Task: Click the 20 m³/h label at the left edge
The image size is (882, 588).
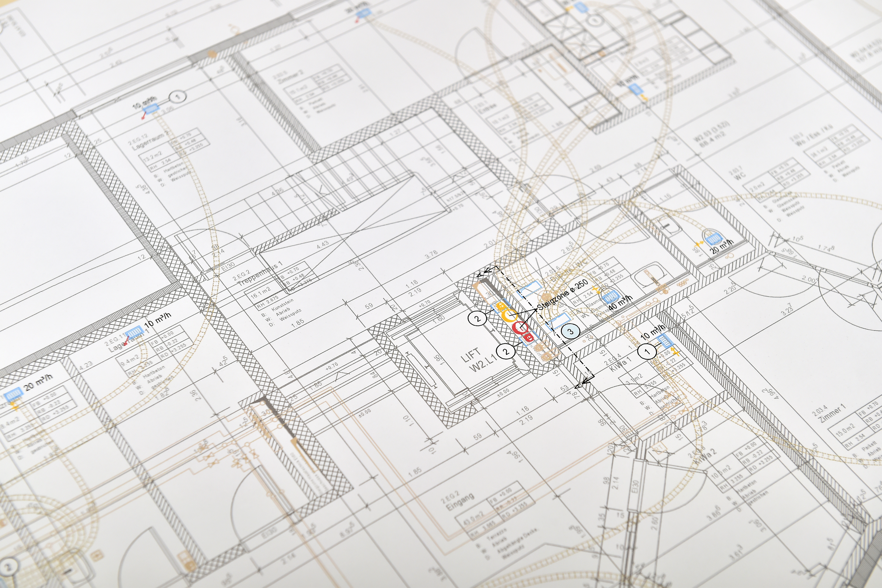Action: [x=39, y=382]
